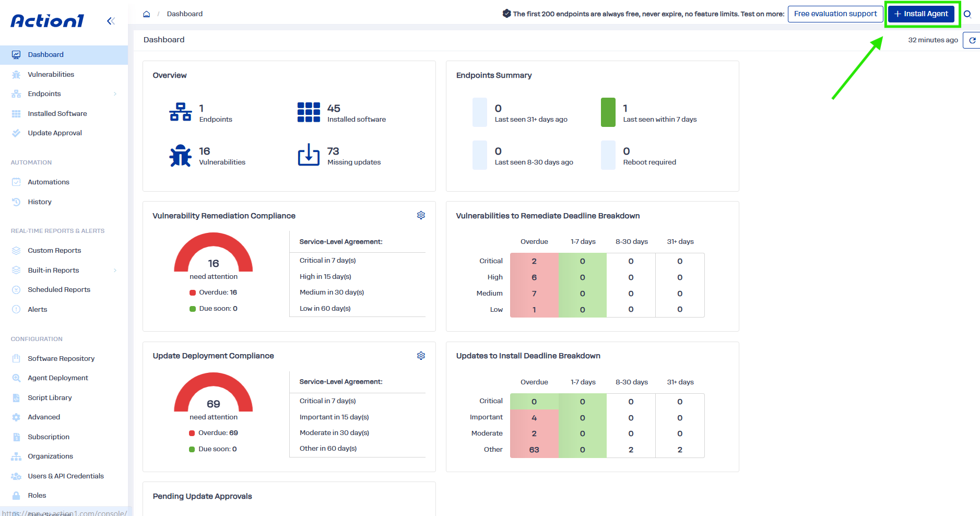Open settings gear for Vulnerability Remediation Compliance
The width and height of the screenshot is (980, 516).
(x=421, y=215)
